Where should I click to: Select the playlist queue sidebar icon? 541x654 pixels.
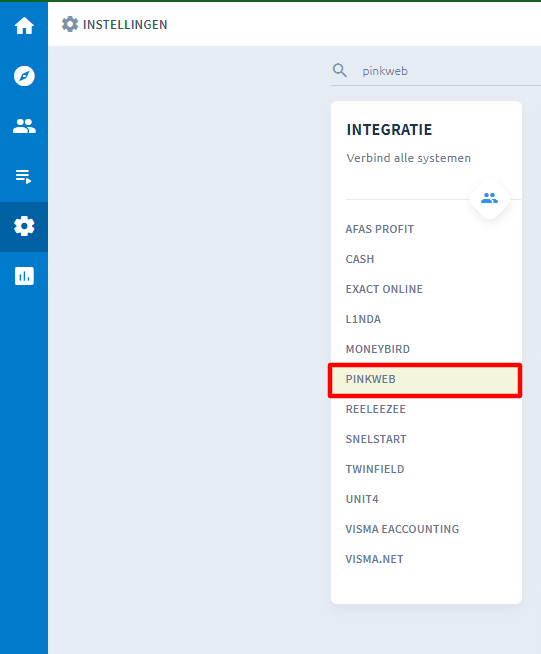(x=24, y=176)
